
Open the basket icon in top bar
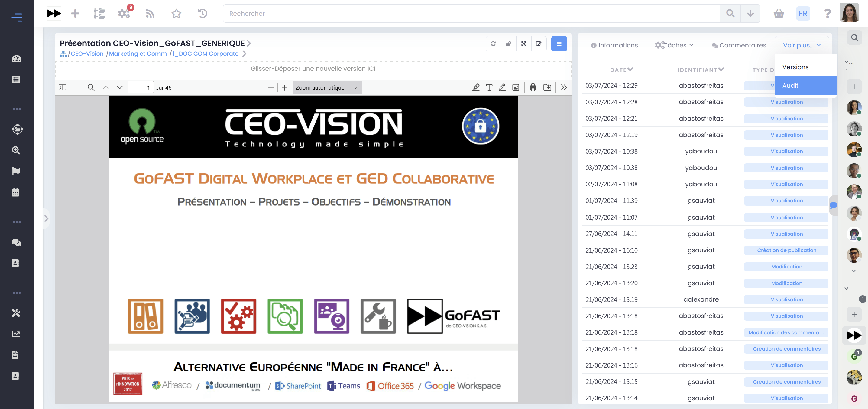[x=779, y=14]
